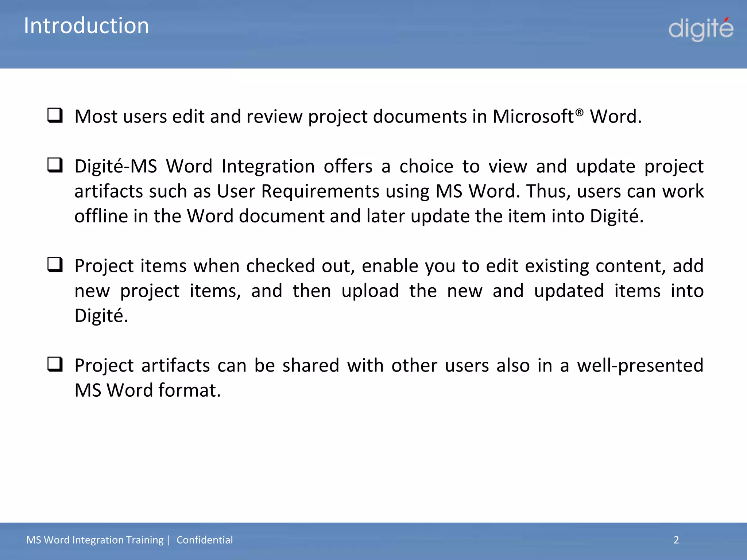The height and width of the screenshot is (560, 747).
Task: Click the checkbox bullet beside 'Project artifacts can'
Action: 55,364
